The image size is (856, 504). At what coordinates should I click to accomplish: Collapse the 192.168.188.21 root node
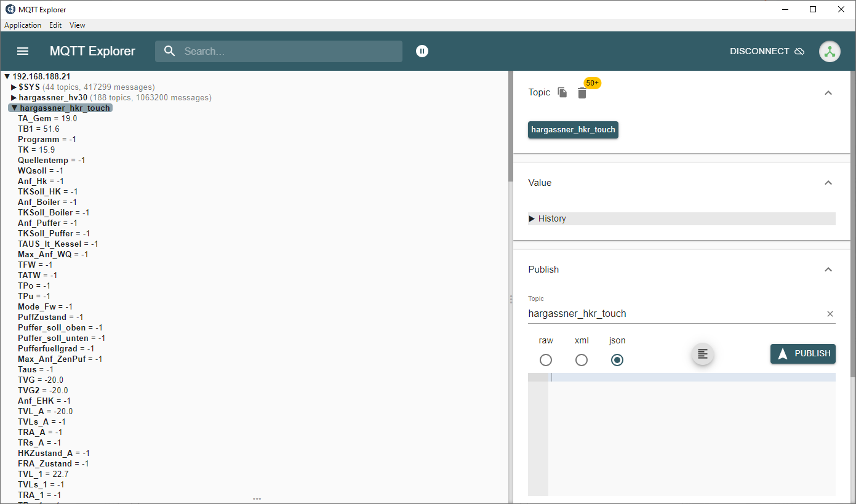tap(7, 76)
